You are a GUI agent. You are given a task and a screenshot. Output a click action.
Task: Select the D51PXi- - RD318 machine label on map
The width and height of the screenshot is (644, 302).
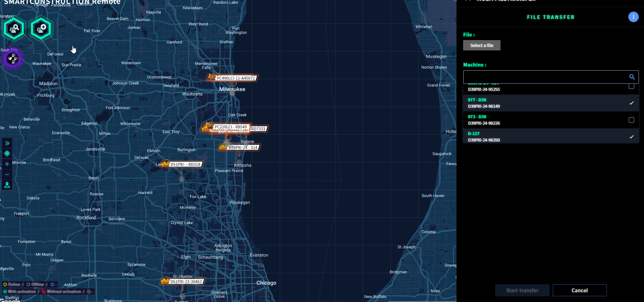tap(185, 165)
